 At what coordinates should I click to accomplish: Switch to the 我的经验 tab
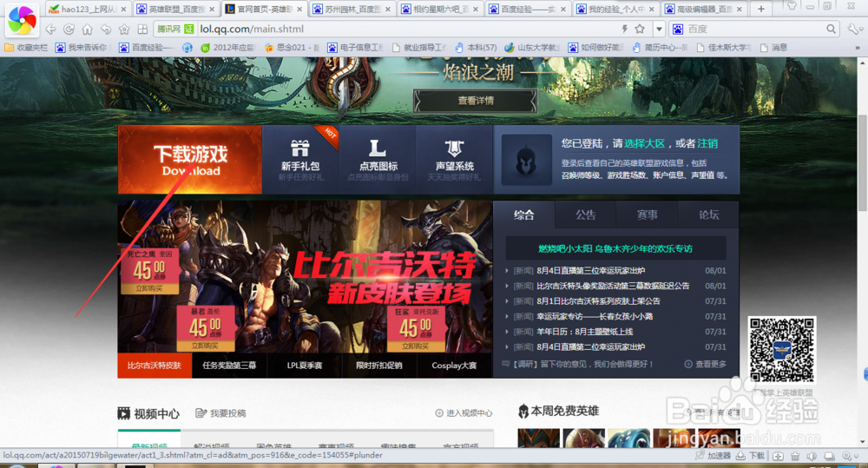[x=616, y=9]
